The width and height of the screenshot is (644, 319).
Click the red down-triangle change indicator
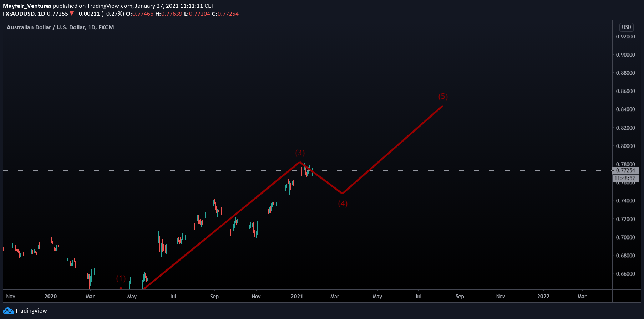(x=72, y=14)
